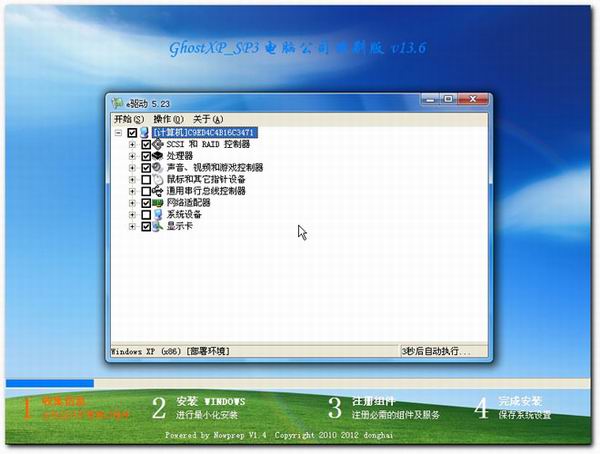600x454 pixels.
Task: Expand the 网络适配器 tree node
Action: 132,203
